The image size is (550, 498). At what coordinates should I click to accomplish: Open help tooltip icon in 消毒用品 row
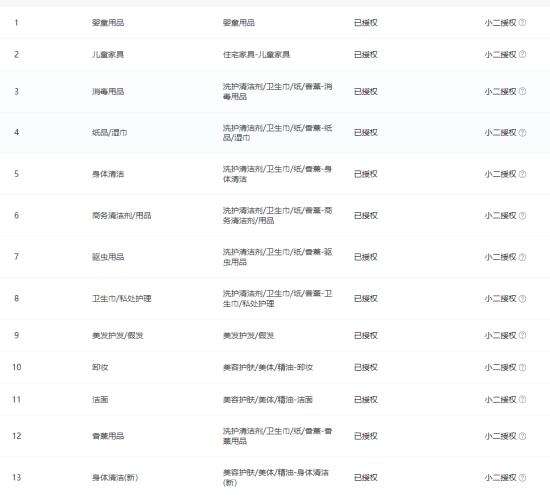click(x=522, y=91)
